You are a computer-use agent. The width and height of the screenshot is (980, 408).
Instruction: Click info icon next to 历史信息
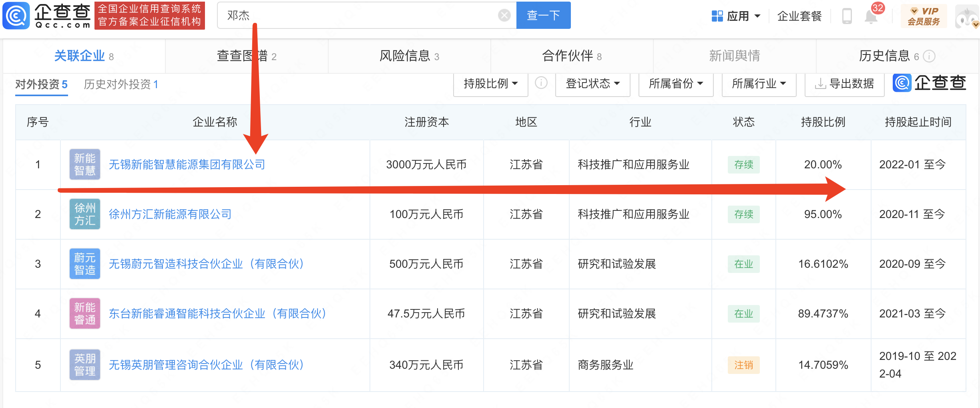[929, 56]
